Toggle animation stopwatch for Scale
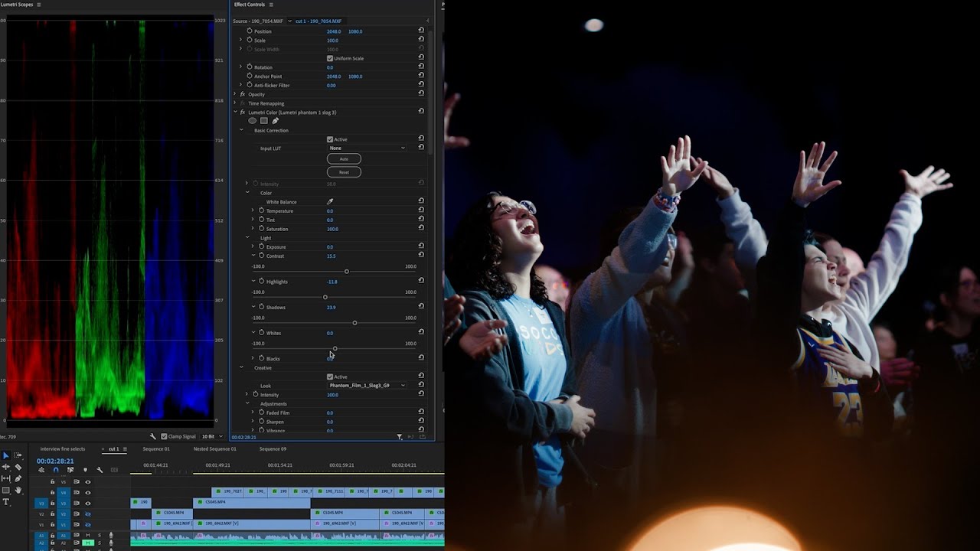The height and width of the screenshot is (551, 980). [250, 40]
